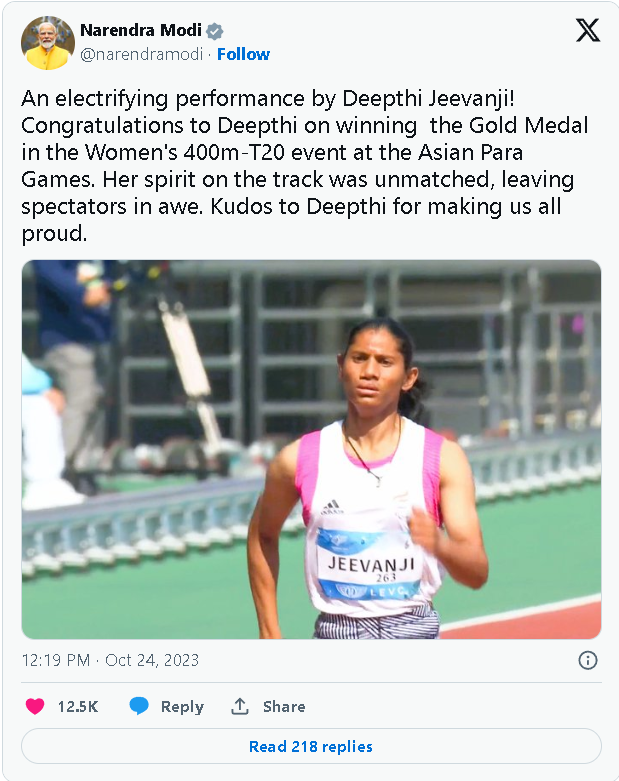Click the @narendramodi handle
The width and height of the screenshot is (619, 781).
click(142, 54)
